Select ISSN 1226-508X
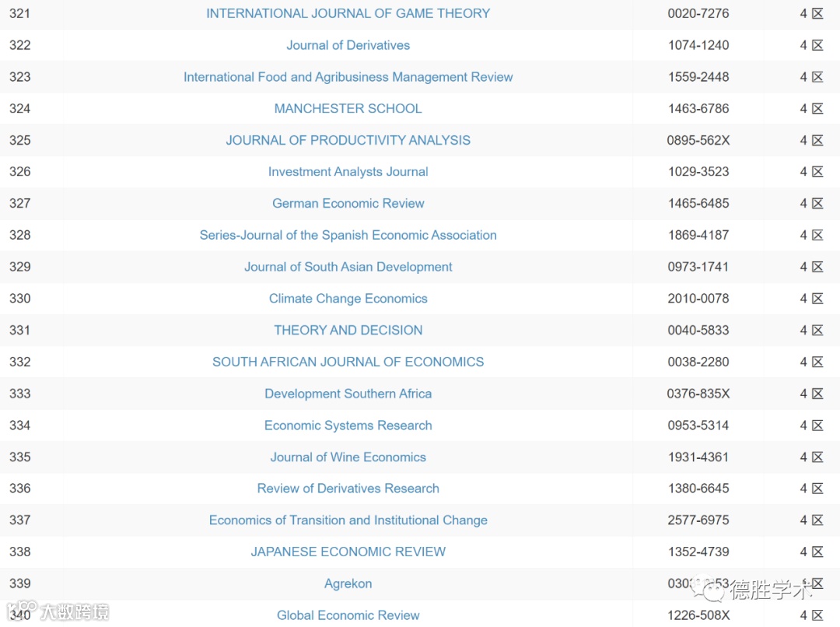Image resolution: width=840 pixels, height=627 pixels. 698,615
